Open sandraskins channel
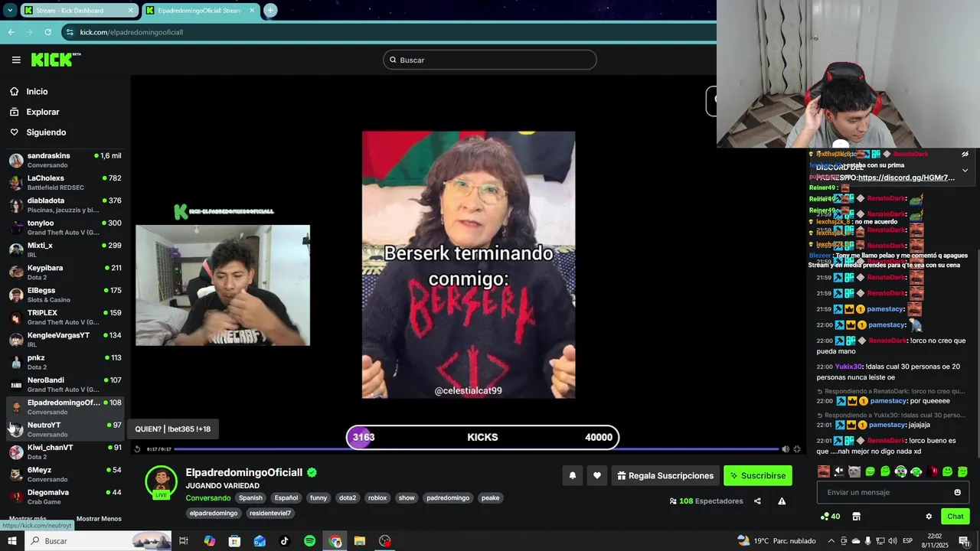980x551 pixels. coord(65,160)
